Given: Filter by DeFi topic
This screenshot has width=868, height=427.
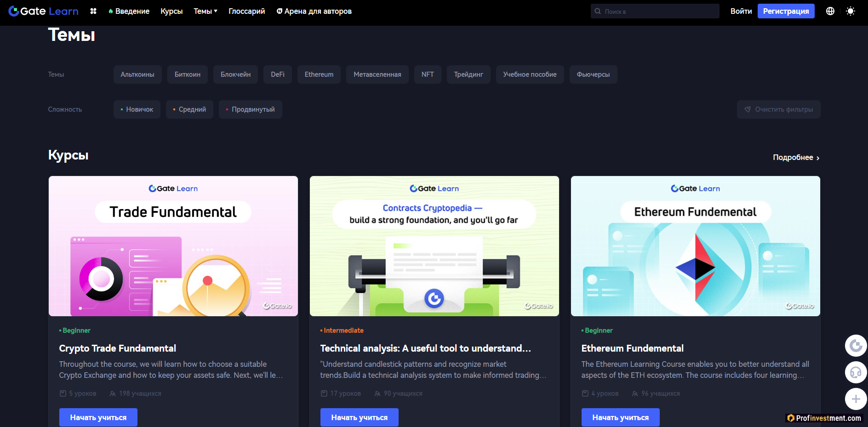Looking at the screenshot, I should tap(278, 74).
